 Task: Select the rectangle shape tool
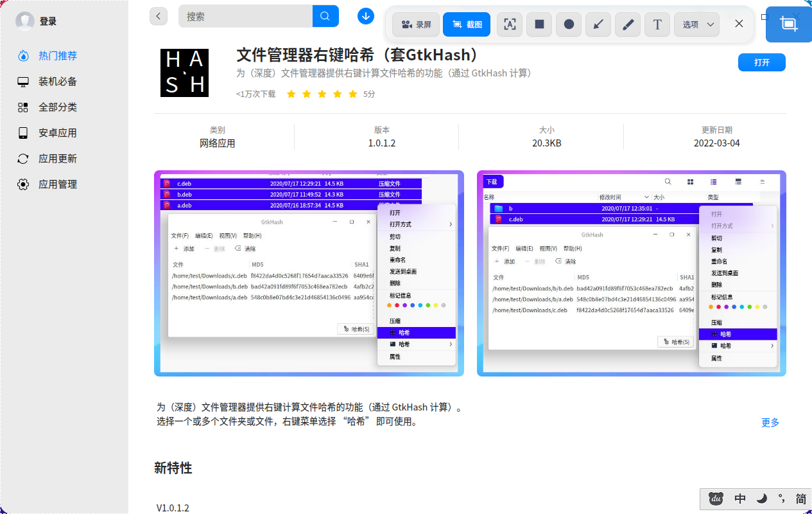click(x=539, y=24)
